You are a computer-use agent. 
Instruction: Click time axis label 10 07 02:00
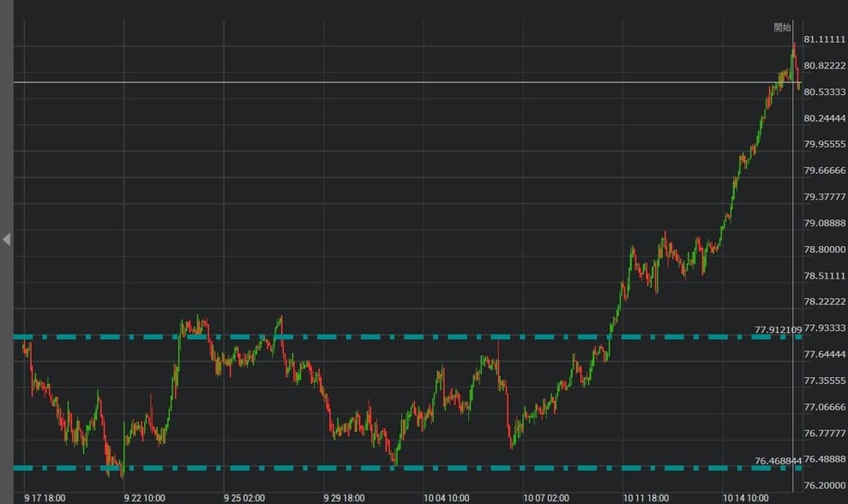coord(545,498)
